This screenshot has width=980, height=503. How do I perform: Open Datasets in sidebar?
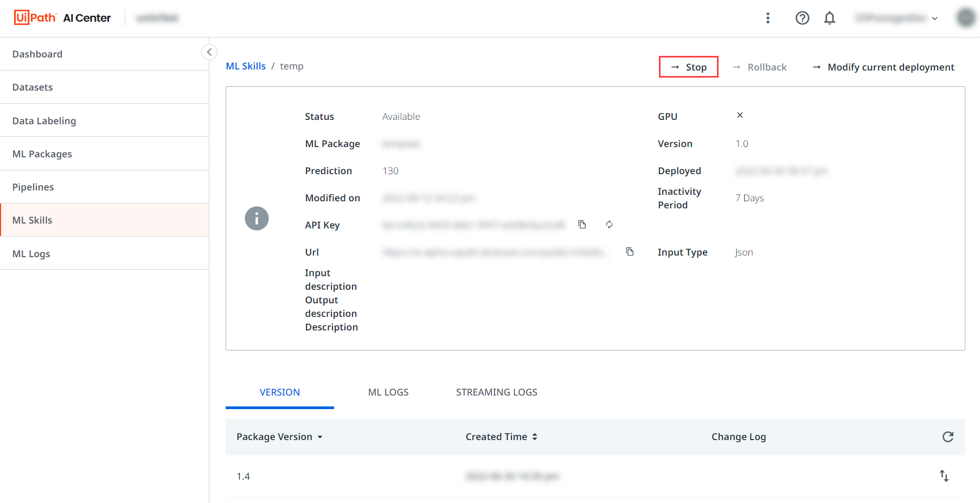click(x=105, y=87)
